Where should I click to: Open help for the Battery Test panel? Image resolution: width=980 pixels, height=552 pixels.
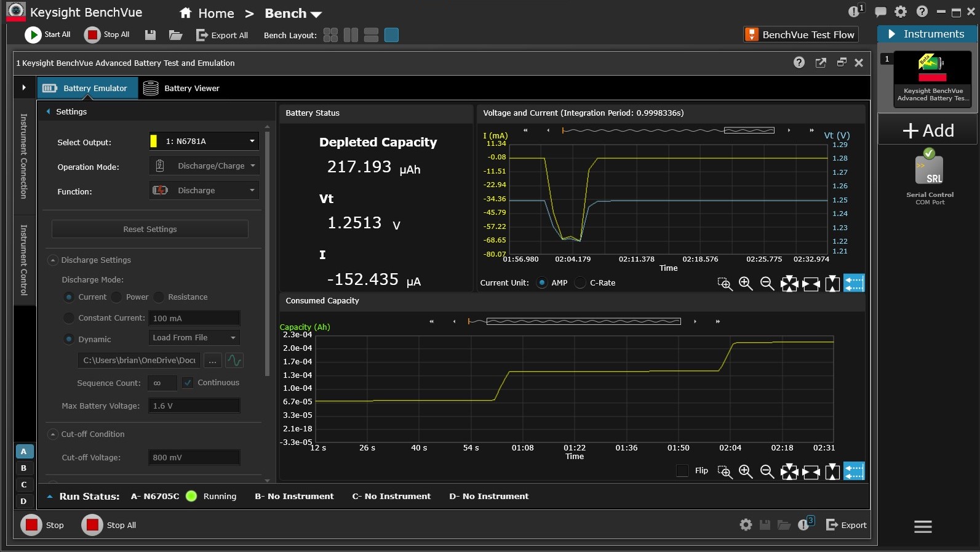coord(799,62)
